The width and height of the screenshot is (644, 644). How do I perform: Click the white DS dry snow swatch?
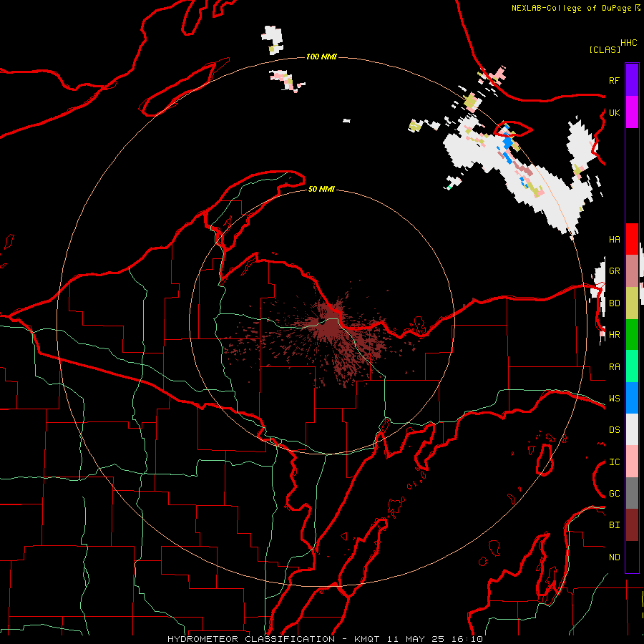[632, 429]
